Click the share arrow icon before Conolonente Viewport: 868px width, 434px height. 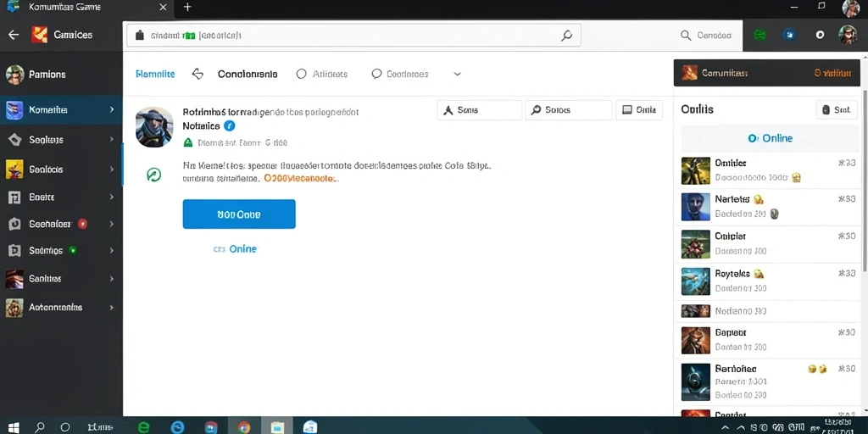click(198, 75)
